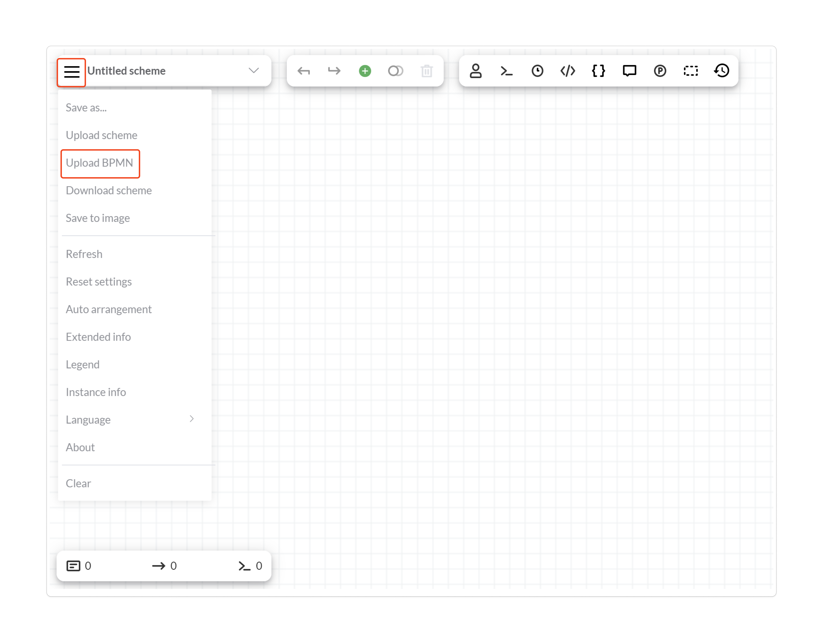This screenshot has width=823, height=644.
Task: Toggle the switch icon in edit toolbar
Action: coord(395,71)
